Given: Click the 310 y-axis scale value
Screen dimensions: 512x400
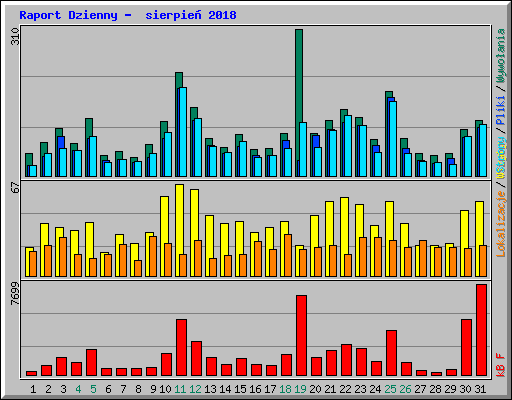Looking at the screenshot, I should tap(15, 36).
